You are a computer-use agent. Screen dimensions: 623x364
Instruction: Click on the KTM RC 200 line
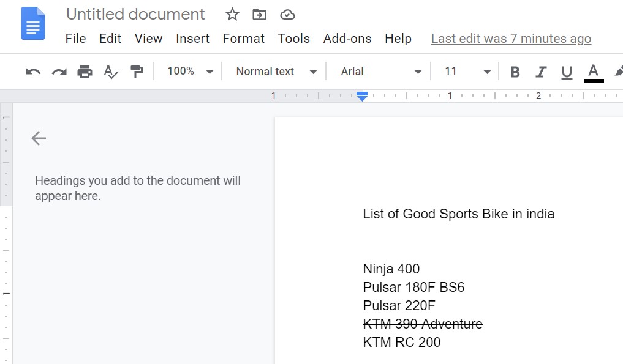point(402,342)
